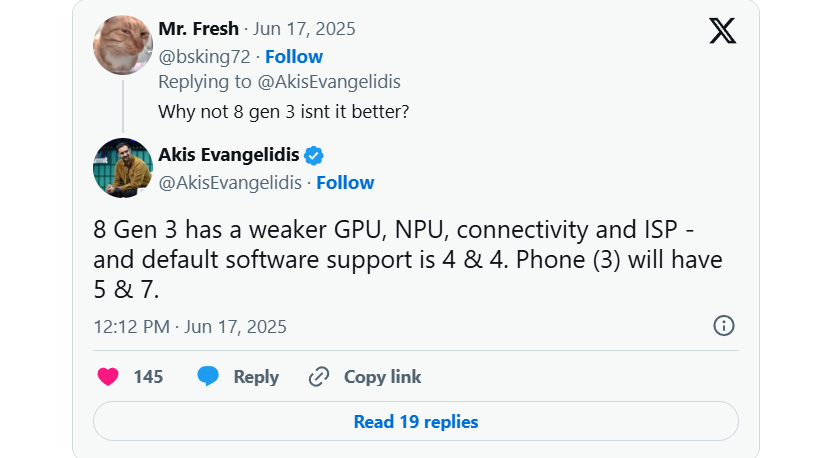The height and width of the screenshot is (458, 825).
Task: Open Akis Evangelidis profile photo
Action: click(x=123, y=168)
